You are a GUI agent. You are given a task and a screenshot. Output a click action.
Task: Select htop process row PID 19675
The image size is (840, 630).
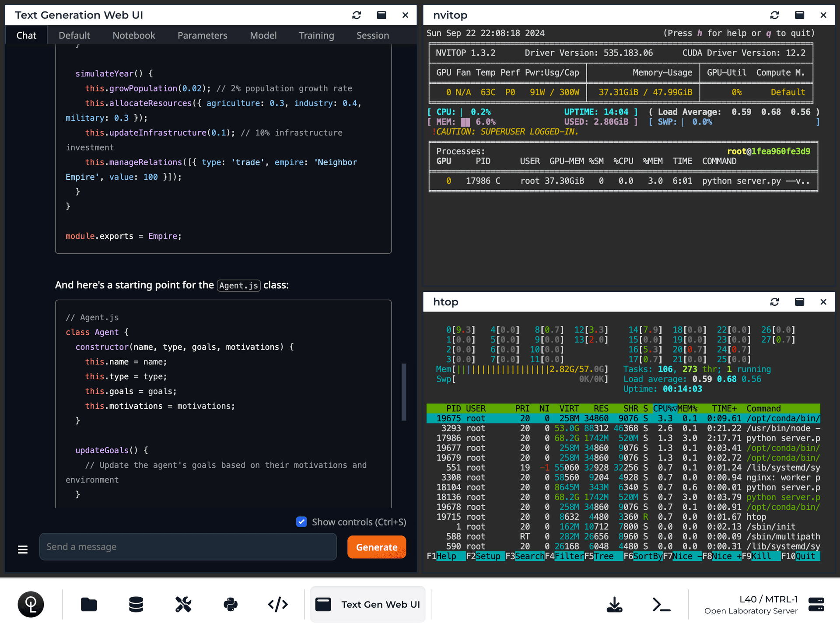(623, 418)
